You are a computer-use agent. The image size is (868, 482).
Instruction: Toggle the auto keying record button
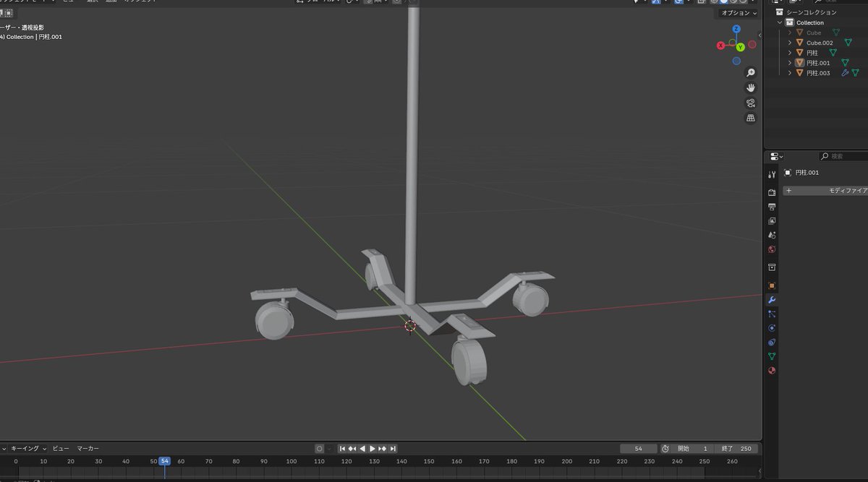click(319, 449)
